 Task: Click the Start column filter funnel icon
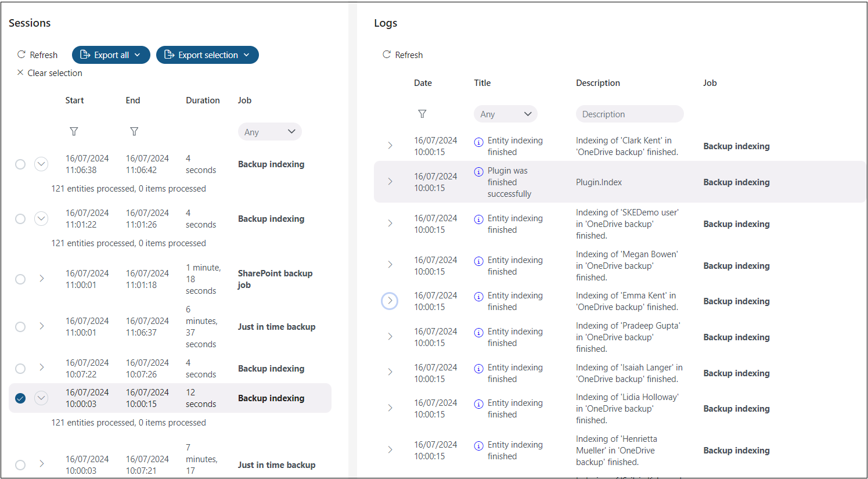74,132
